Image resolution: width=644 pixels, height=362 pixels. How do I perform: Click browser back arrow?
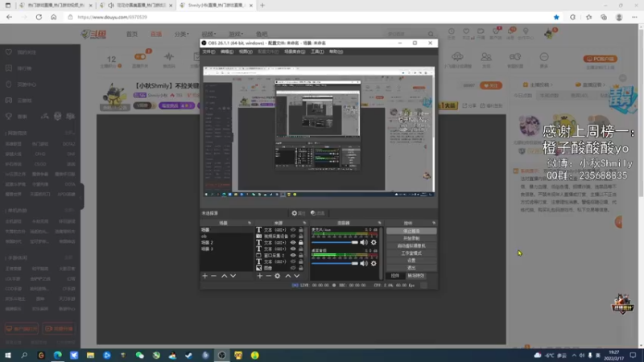pyautogui.click(x=9, y=17)
